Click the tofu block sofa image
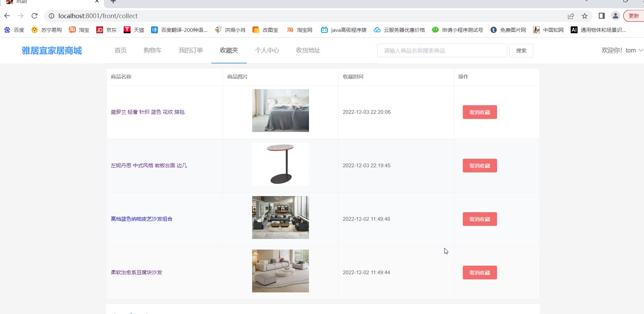The image size is (644, 314). pyautogui.click(x=281, y=271)
